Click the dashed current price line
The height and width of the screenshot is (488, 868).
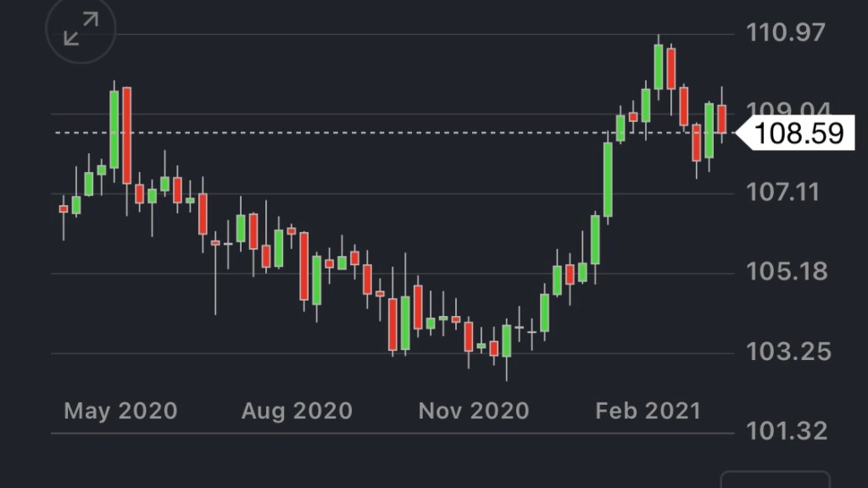[339, 133]
